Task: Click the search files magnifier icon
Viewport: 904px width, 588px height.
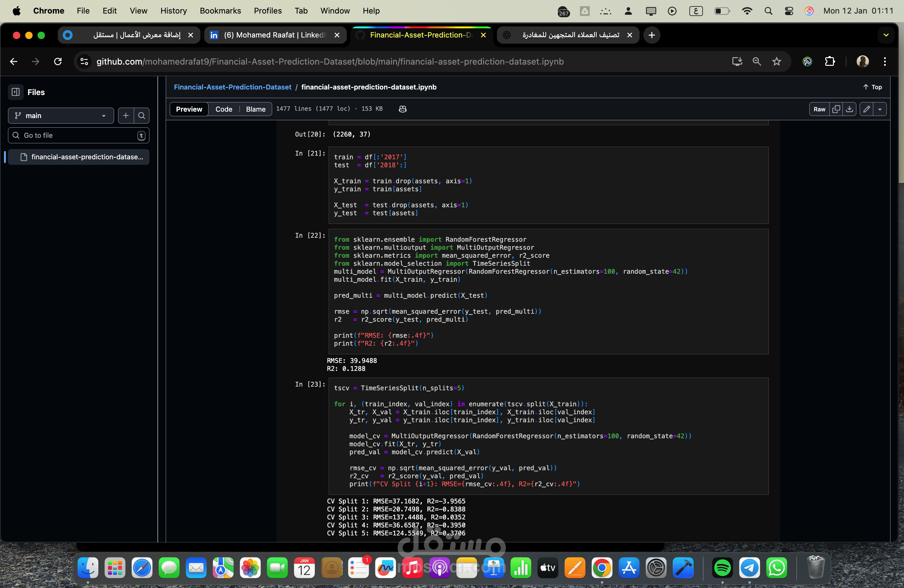Action: click(142, 115)
